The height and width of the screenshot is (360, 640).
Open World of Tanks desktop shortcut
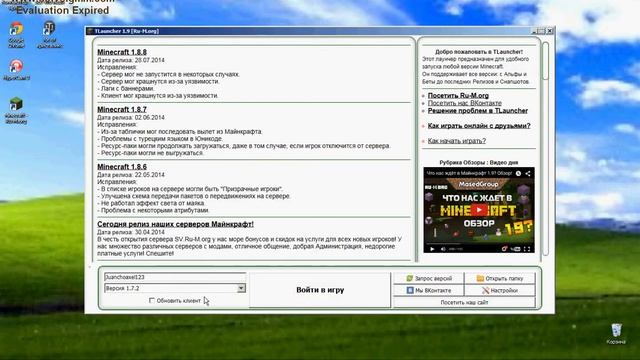point(49,35)
